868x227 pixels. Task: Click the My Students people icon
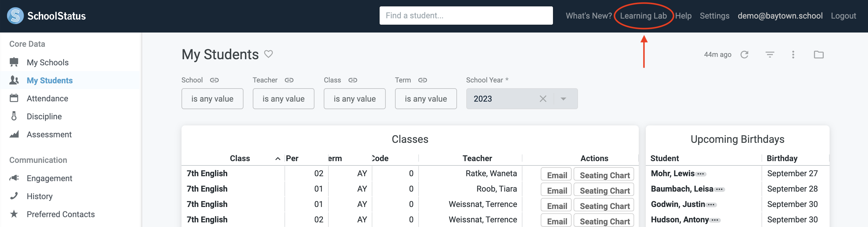(14, 80)
